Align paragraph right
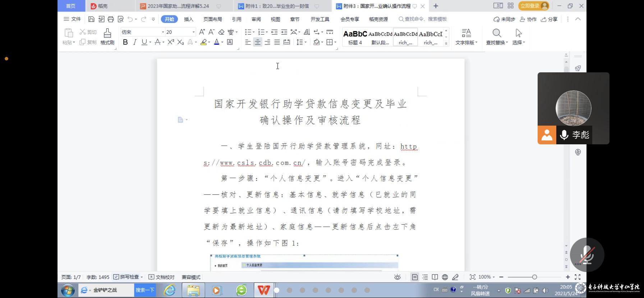Viewport: 644px width, 298px height. click(x=267, y=42)
